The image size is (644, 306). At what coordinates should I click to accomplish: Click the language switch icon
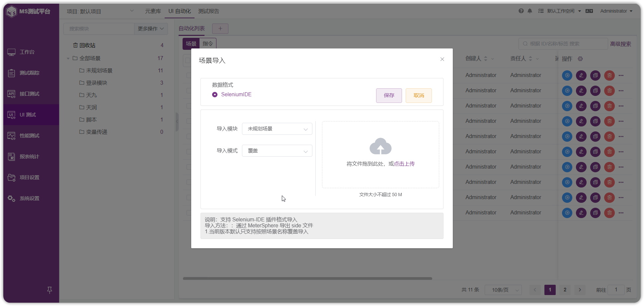click(589, 11)
